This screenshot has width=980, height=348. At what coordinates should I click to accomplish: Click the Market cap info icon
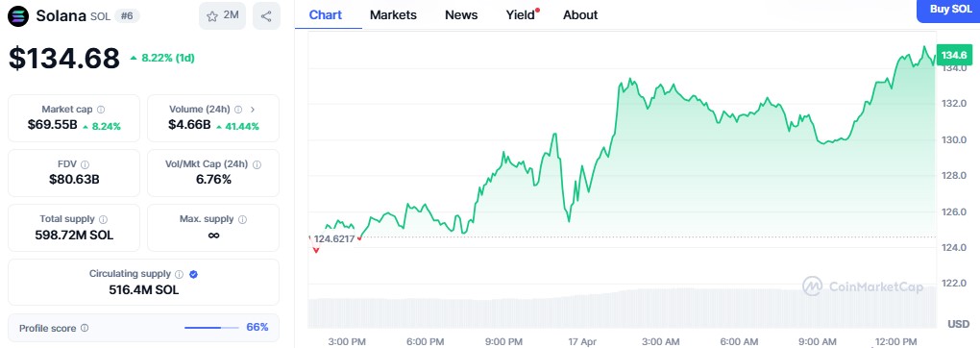tap(101, 110)
